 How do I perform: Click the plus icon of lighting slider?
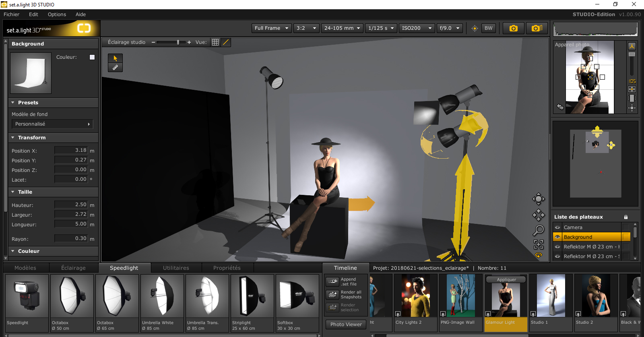pos(189,42)
